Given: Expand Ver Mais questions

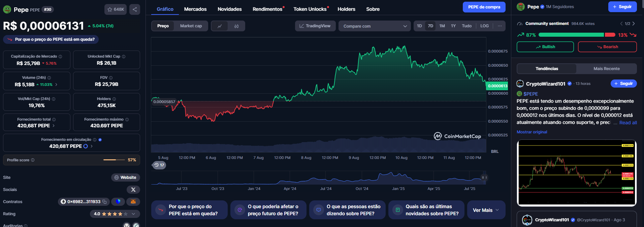Looking at the screenshot, I should 486,210.
